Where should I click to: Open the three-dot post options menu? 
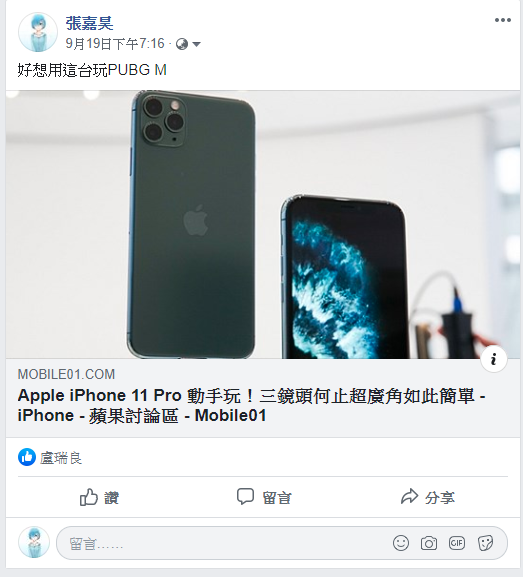tap(502, 20)
